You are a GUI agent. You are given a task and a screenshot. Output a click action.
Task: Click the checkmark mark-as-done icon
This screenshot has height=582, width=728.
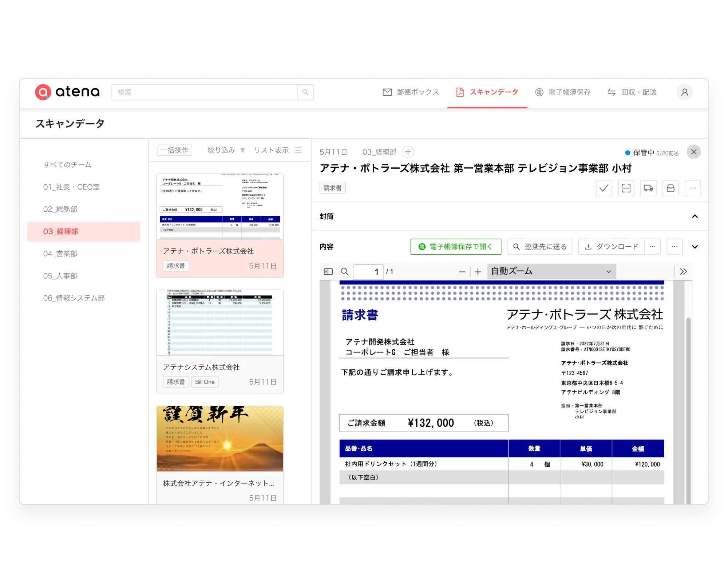[604, 188]
